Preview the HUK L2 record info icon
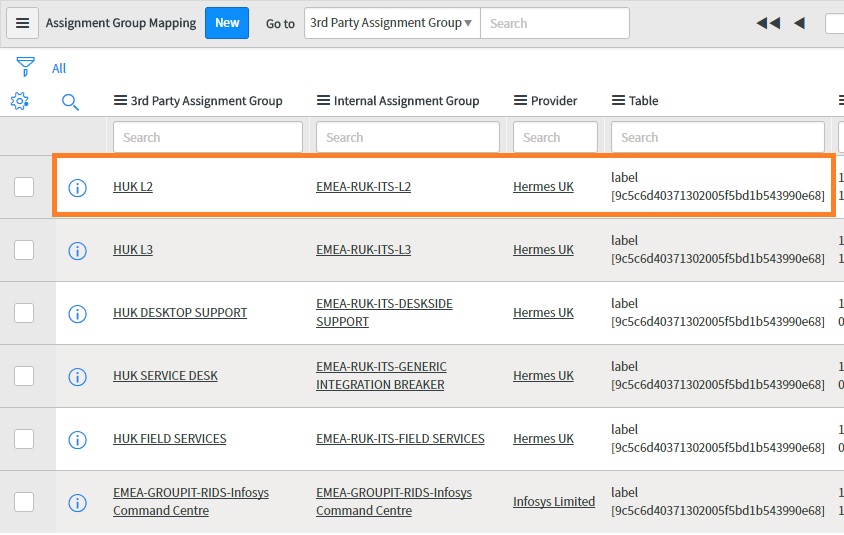Screen dimensions: 844x535 pyautogui.click(x=78, y=188)
